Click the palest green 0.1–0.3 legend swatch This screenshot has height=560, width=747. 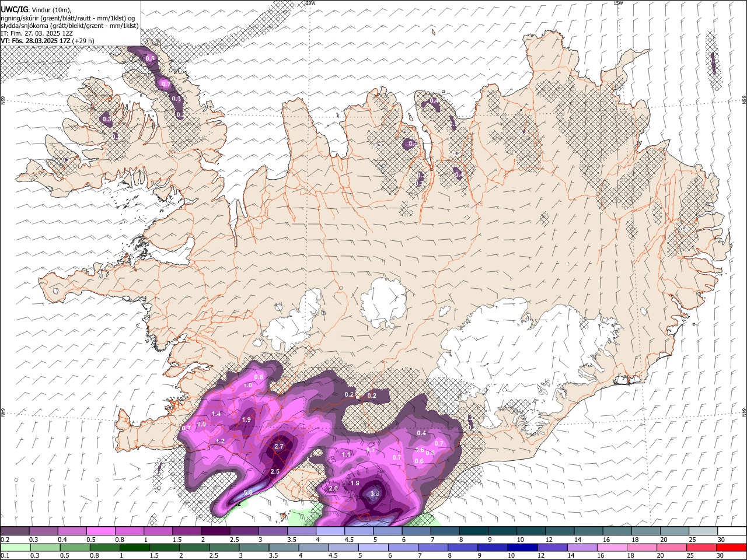[x=15, y=547]
